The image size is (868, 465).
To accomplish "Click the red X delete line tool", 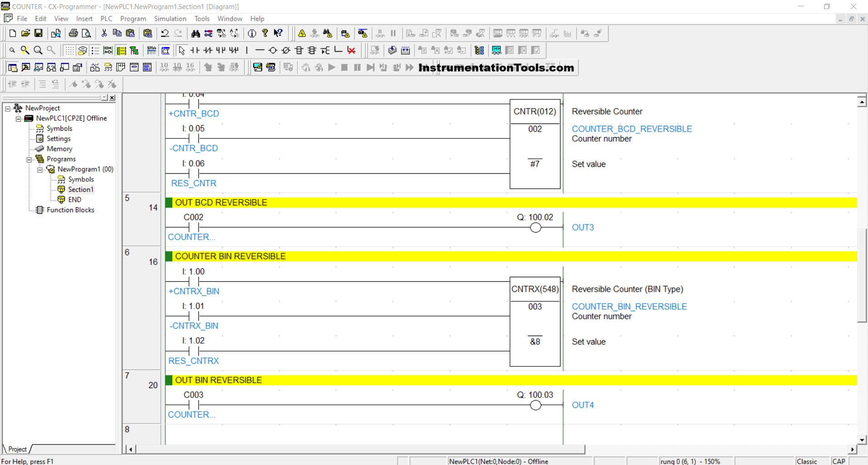I will coord(351,50).
